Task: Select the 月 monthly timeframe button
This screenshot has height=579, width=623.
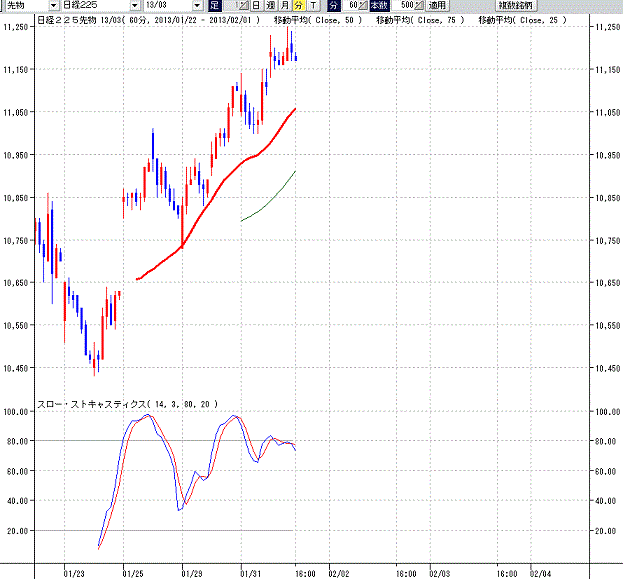Action: 284,5
